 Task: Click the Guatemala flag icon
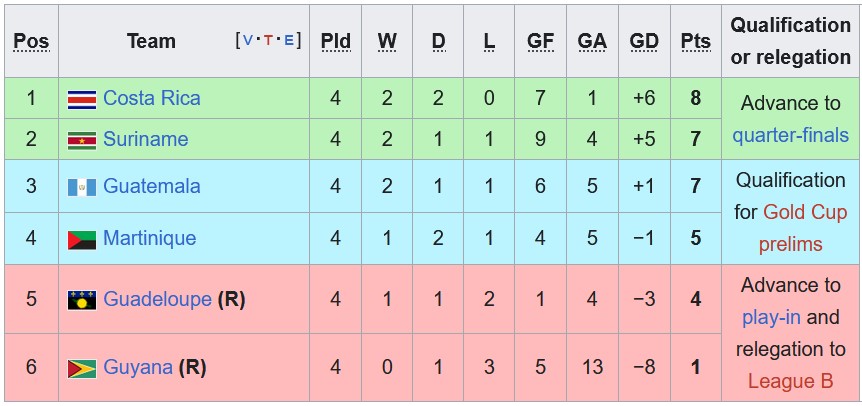[81, 187]
